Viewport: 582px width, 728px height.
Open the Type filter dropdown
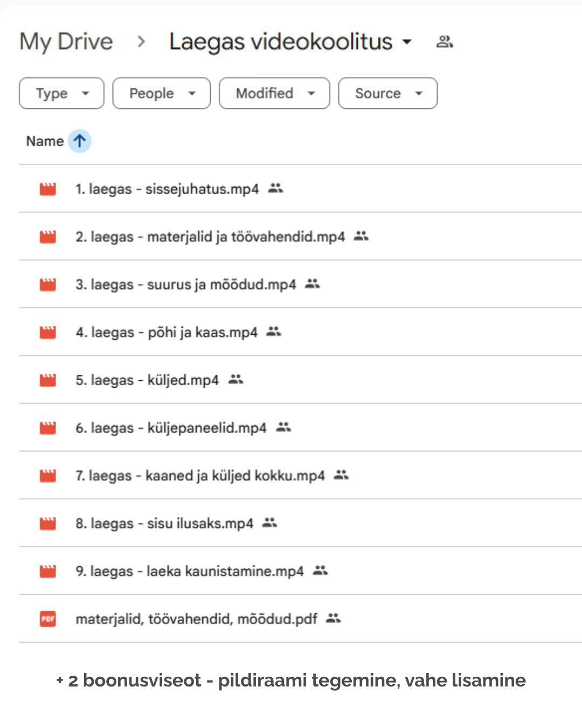(x=61, y=93)
